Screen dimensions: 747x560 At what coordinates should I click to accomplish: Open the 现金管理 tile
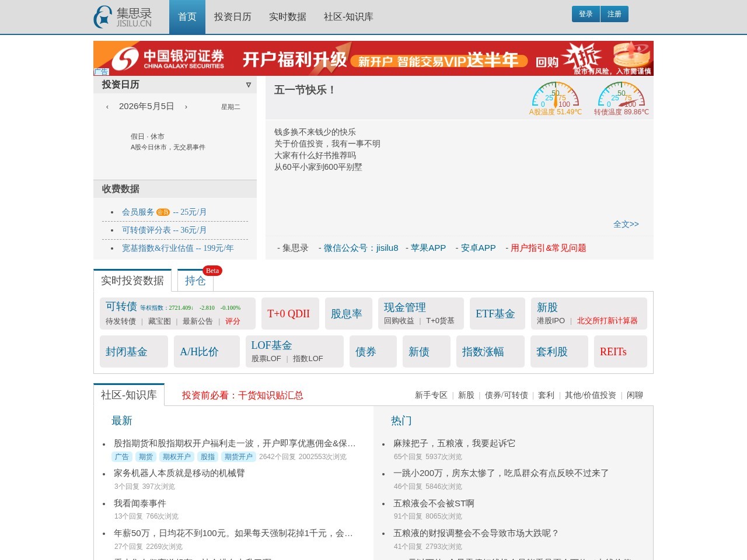405,307
